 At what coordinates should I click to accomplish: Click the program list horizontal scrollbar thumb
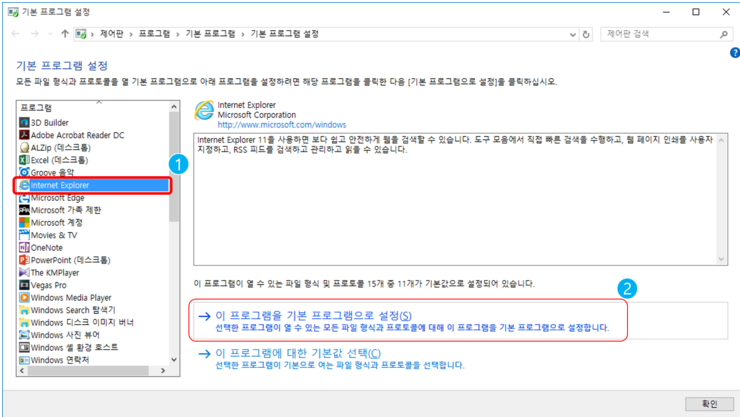click(88, 371)
